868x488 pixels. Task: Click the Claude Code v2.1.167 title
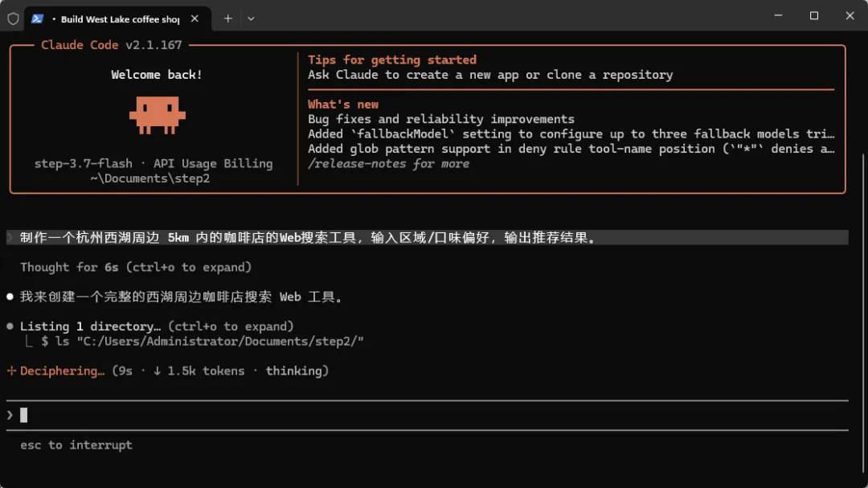click(x=111, y=45)
